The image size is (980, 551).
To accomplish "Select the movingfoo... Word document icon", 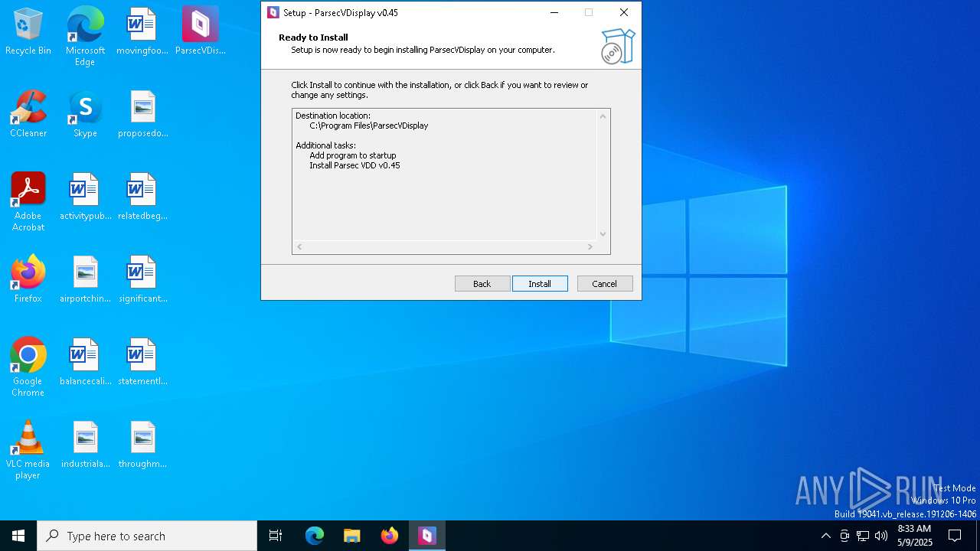I will click(x=142, y=32).
